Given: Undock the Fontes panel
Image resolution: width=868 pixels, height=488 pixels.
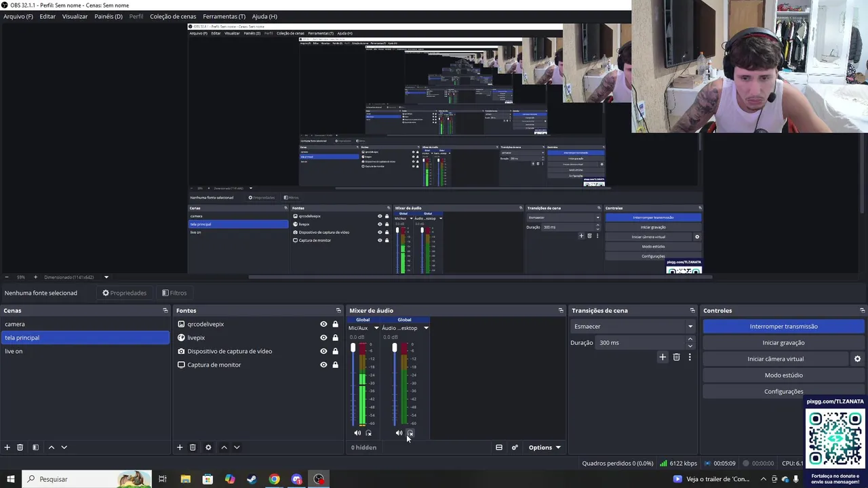Looking at the screenshot, I should tap(338, 310).
